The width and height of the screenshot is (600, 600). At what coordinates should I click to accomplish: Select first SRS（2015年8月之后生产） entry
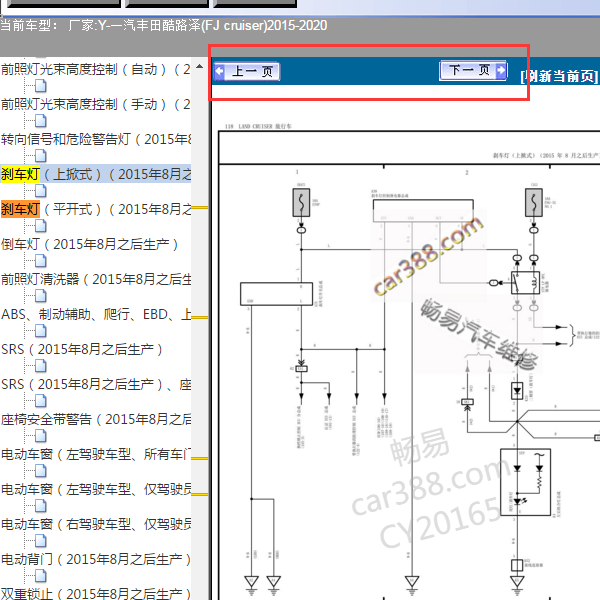click(82, 349)
